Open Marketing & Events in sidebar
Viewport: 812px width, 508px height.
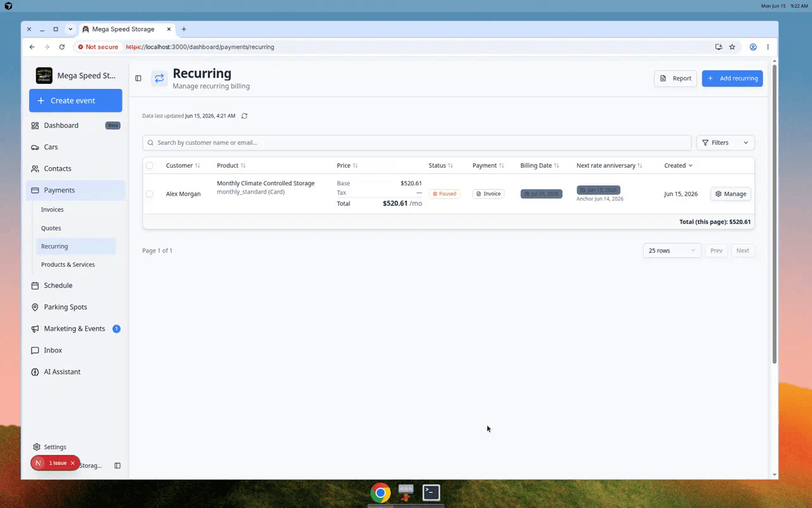(75, 329)
